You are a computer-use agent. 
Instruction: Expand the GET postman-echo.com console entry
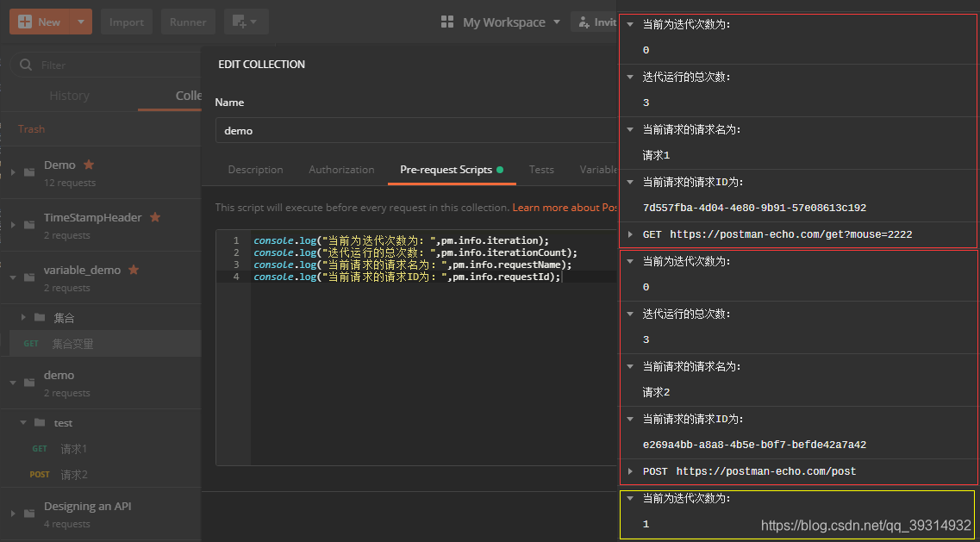pos(631,234)
